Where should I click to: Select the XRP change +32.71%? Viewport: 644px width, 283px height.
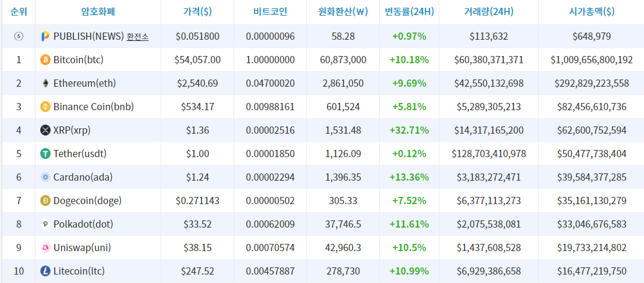click(x=409, y=131)
